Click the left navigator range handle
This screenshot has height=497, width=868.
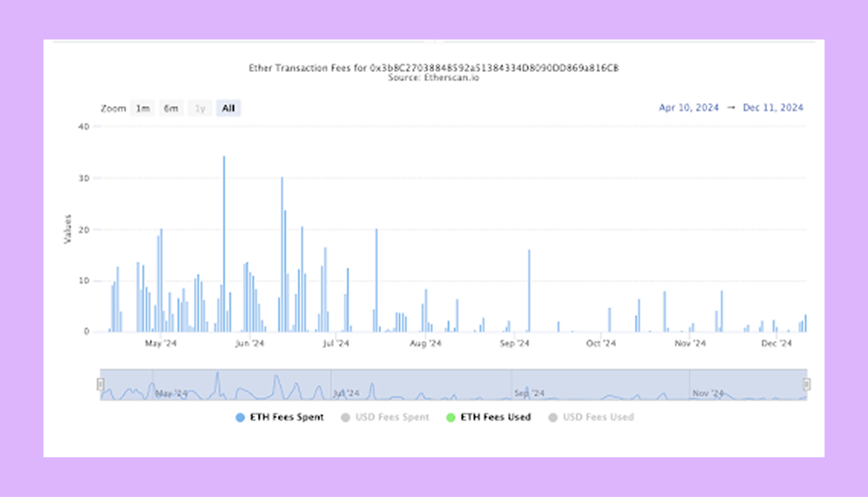click(101, 384)
